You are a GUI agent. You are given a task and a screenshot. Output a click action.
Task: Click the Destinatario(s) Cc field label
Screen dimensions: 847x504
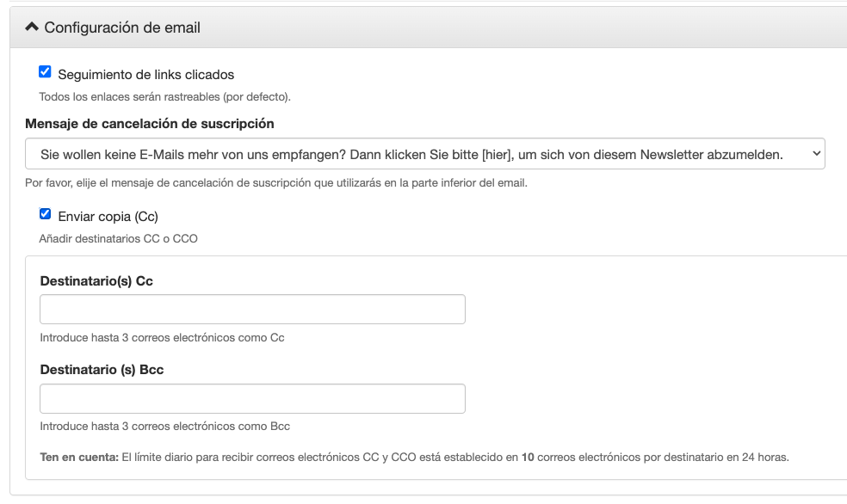click(x=96, y=280)
